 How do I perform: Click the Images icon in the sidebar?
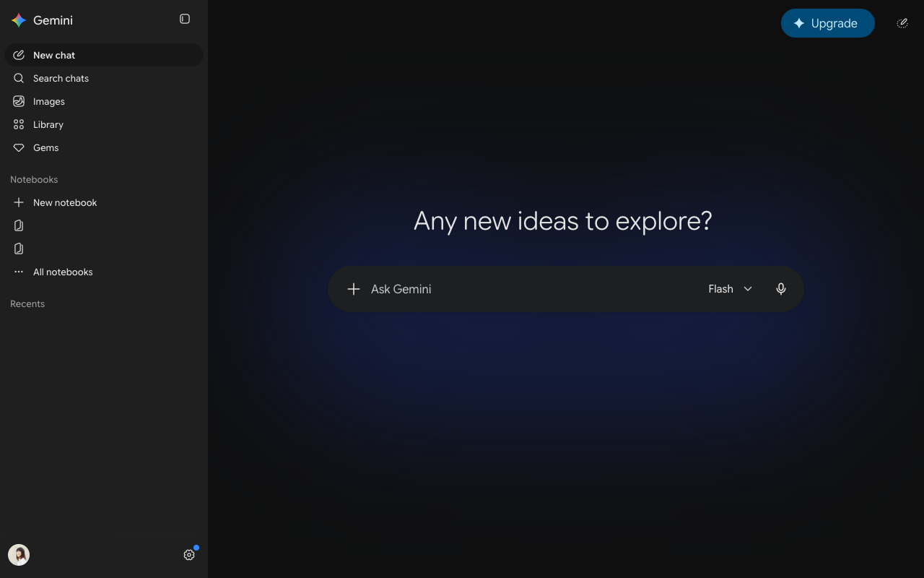(x=19, y=101)
